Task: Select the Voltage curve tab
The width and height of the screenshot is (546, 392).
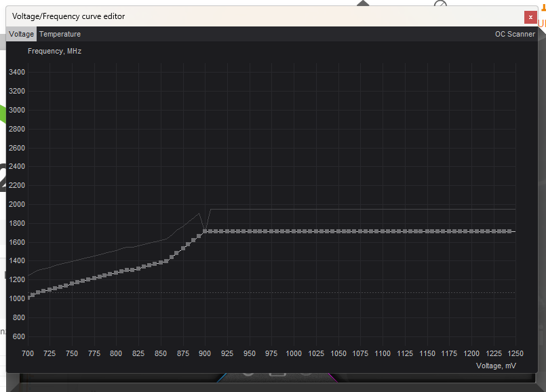Action: (20, 34)
